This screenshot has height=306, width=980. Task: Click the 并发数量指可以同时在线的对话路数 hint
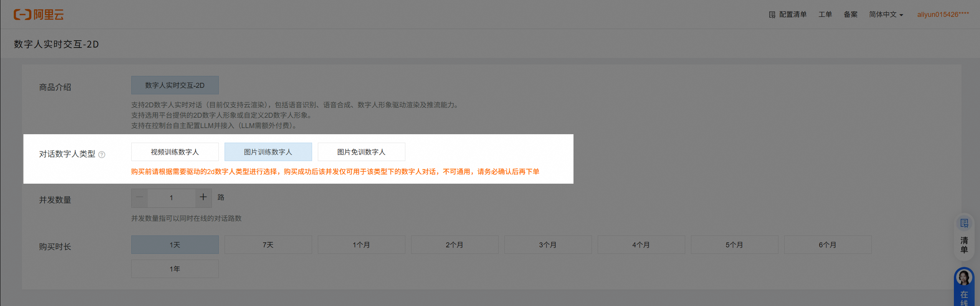187,218
